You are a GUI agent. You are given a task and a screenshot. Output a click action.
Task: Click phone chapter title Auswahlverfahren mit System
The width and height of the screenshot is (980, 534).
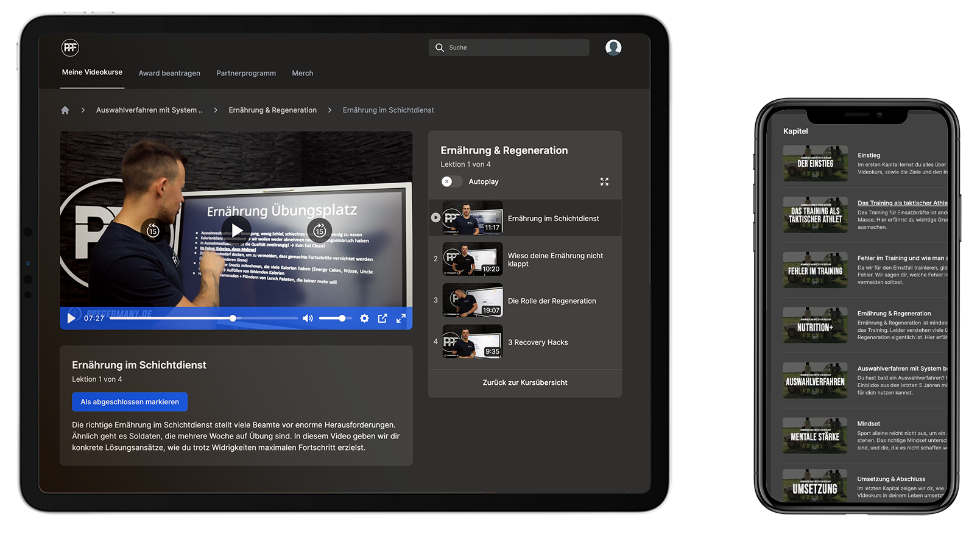click(903, 368)
